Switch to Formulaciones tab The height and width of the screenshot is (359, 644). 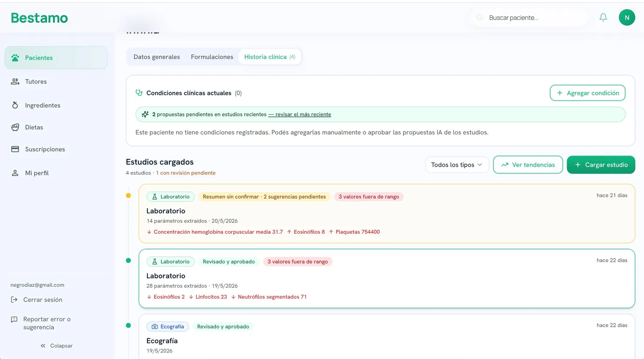pyautogui.click(x=212, y=57)
